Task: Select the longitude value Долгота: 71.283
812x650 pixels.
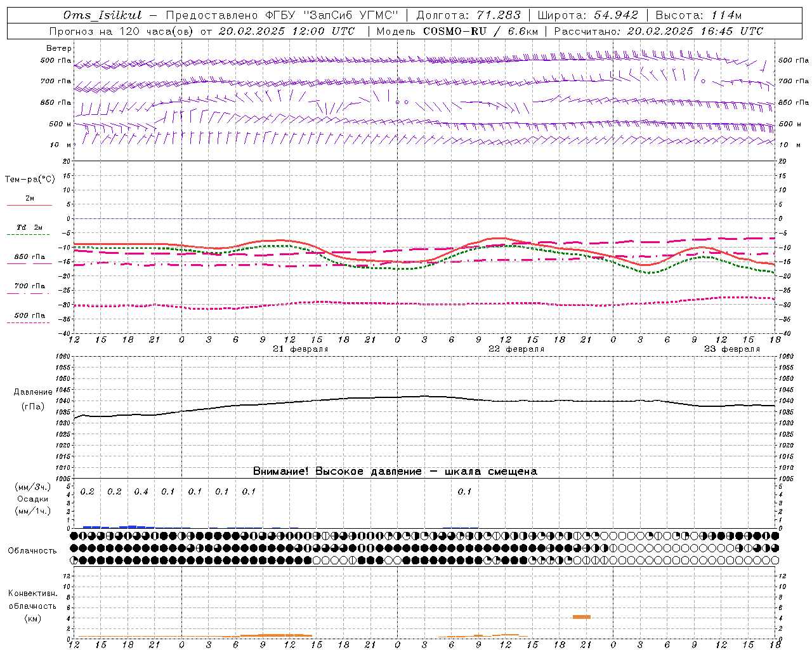Action: click(468, 15)
